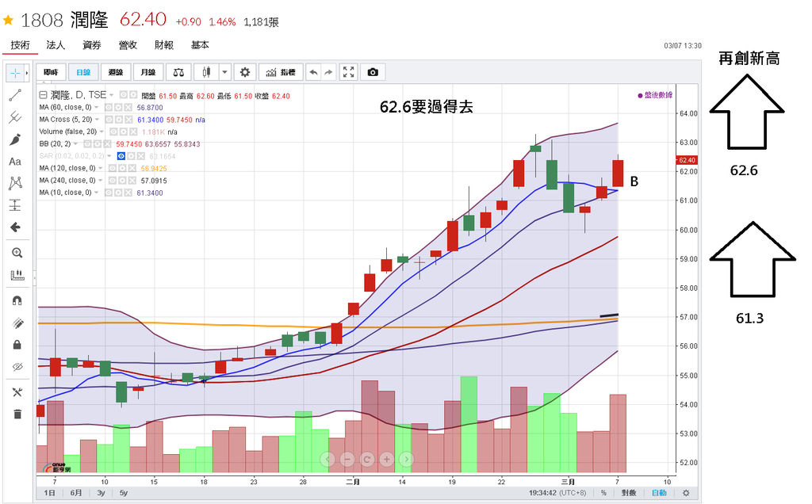Open the drawing tools settings icon
812x504 pixels.
click(17, 392)
